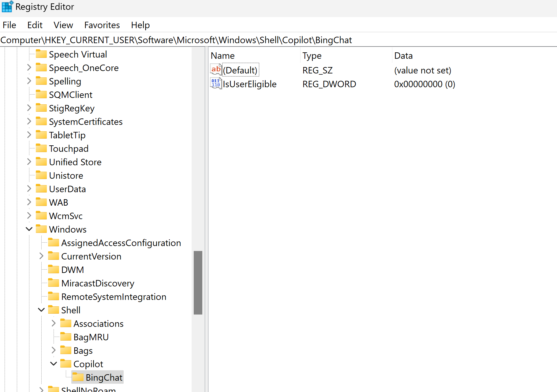Click the 0x00000000 (0) data cell
Viewport: 557px width, 392px height.
tap(424, 84)
